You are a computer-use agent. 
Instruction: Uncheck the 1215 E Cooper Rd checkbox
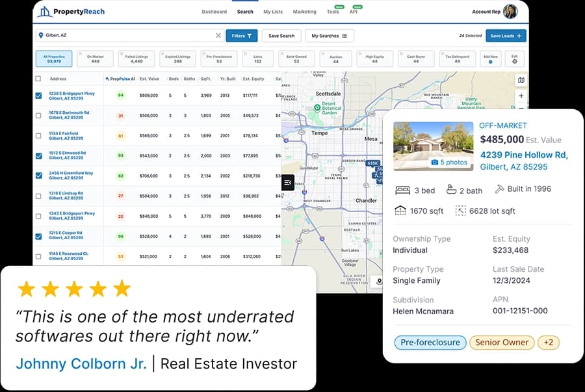[x=38, y=237]
